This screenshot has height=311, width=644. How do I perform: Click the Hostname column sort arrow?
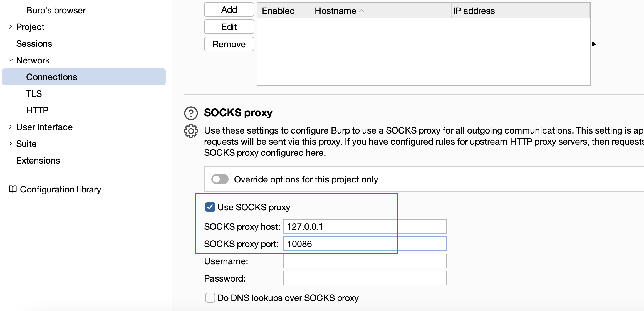(x=362, y=11)
